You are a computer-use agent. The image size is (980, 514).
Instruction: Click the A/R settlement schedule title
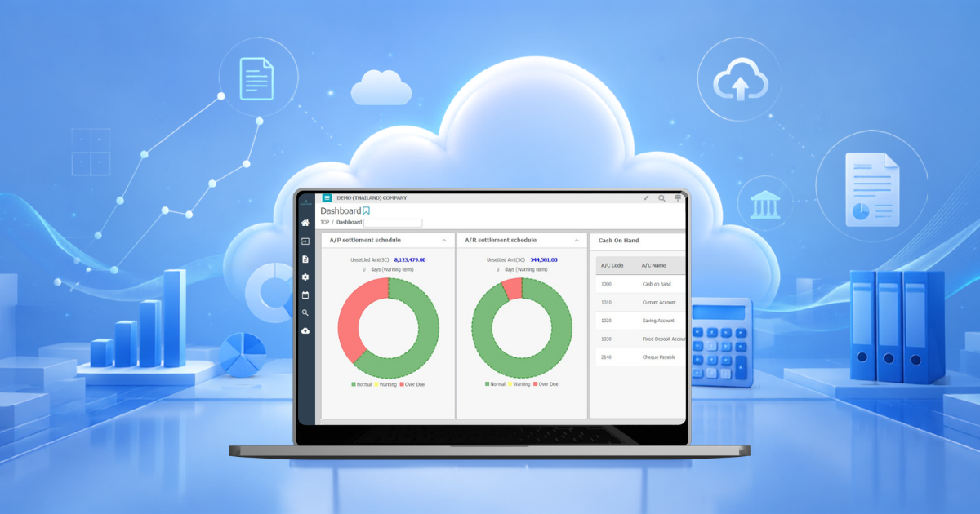tap(501, 241)
